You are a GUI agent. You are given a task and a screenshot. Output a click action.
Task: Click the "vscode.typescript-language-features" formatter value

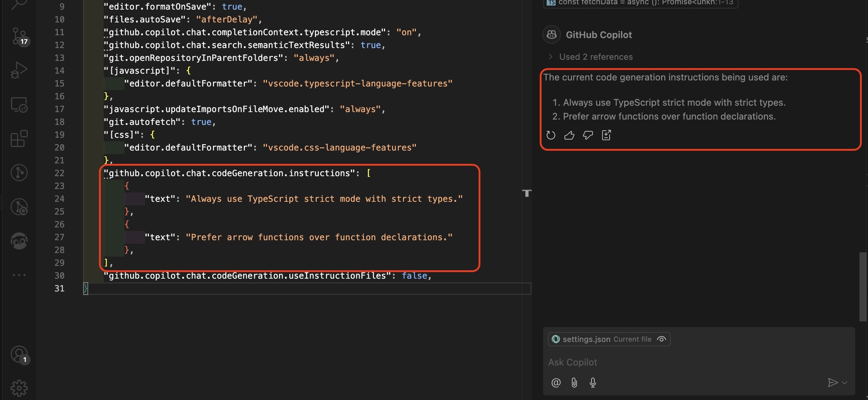pos(358,84)
